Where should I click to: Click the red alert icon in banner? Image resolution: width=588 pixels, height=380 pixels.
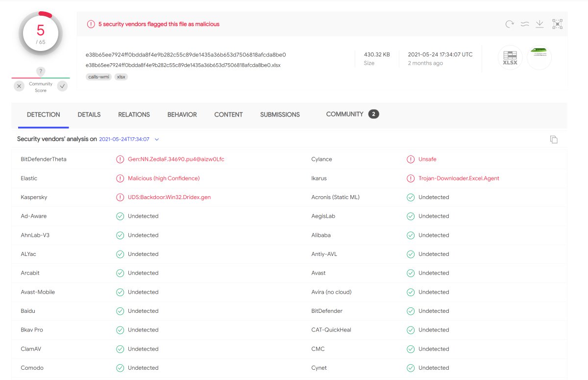[x=91, y=24]
